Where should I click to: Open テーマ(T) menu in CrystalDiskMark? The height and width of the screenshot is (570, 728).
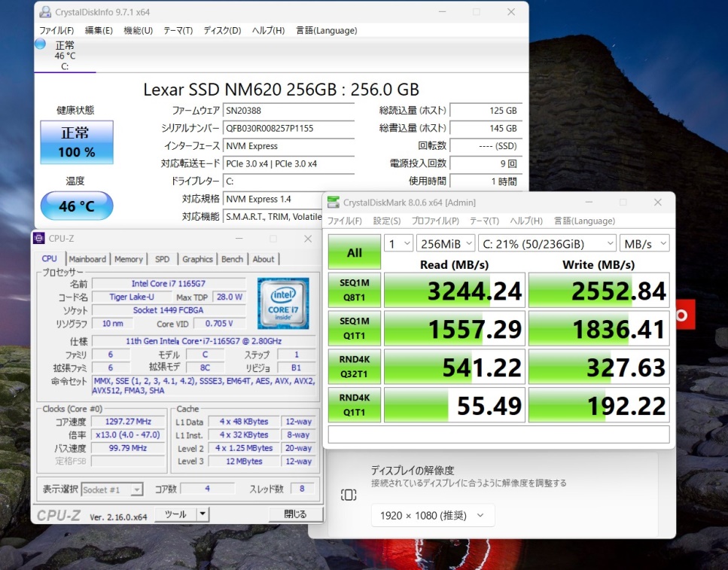[484, 221]
